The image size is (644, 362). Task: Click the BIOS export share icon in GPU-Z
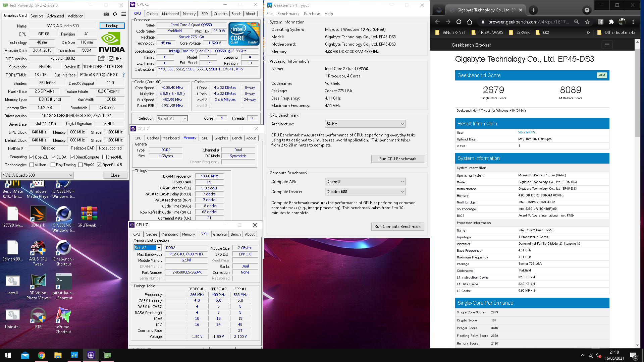click(101, 58)
